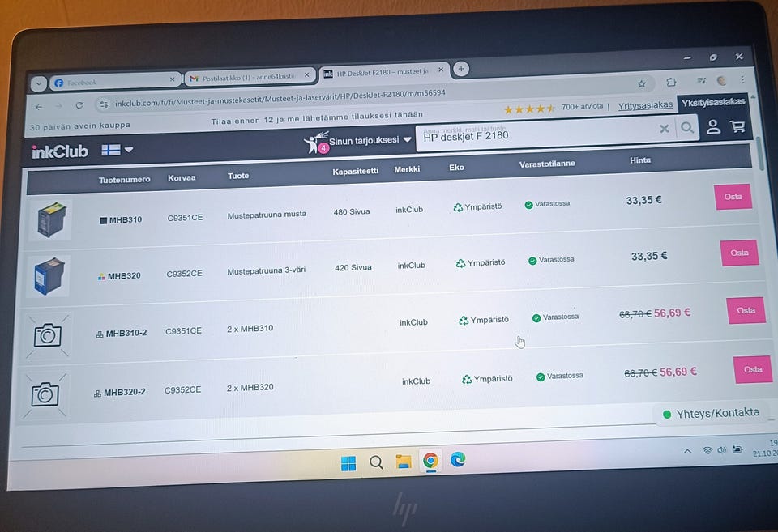Open the volume speaker tray icon

(x=722, y=449)
